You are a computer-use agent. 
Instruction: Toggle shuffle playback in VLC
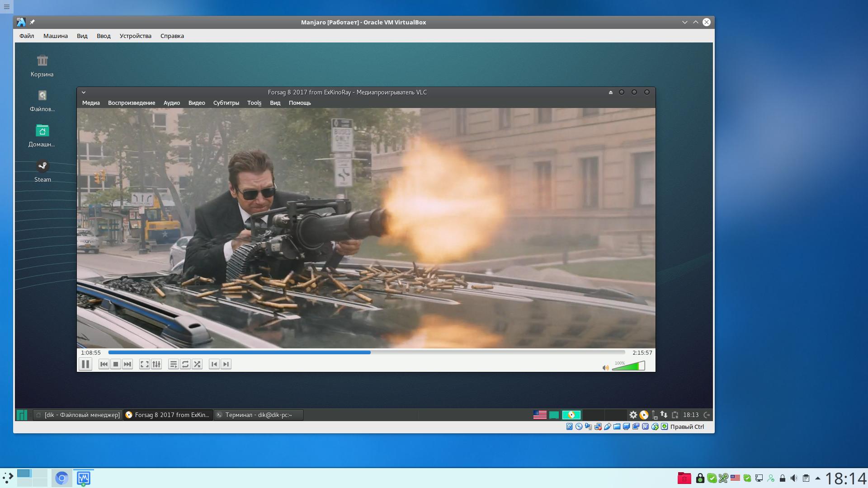click(x=197, y=364)
